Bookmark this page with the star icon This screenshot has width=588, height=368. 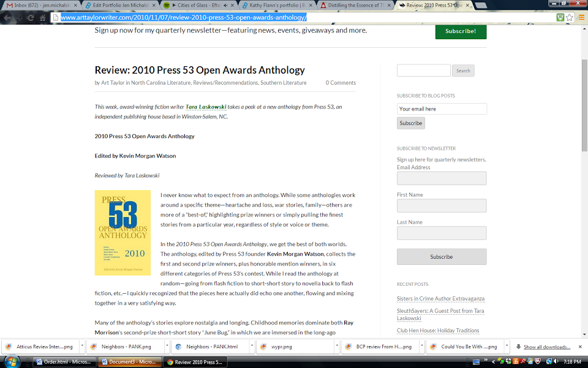[570, 17]
